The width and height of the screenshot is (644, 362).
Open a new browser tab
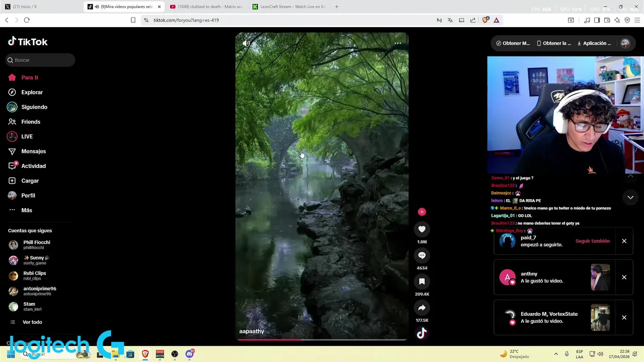click(x=337, y=7)
